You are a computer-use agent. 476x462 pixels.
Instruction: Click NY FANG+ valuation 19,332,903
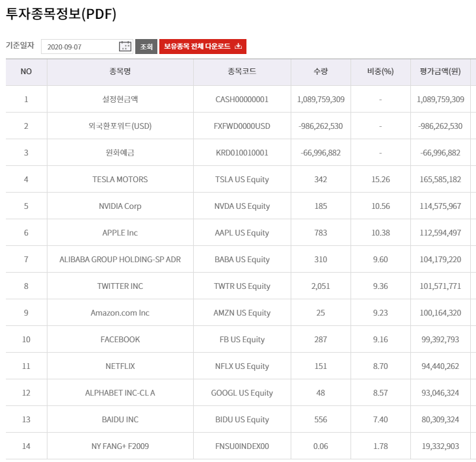[440, 446]
